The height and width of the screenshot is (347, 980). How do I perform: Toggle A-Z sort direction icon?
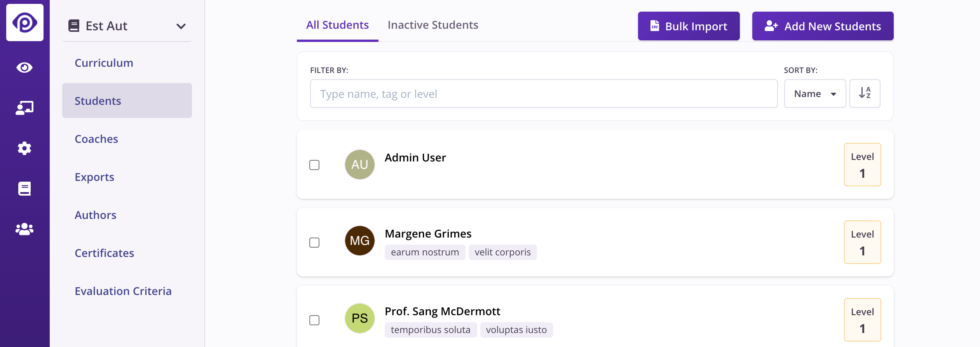coord(865,94)
